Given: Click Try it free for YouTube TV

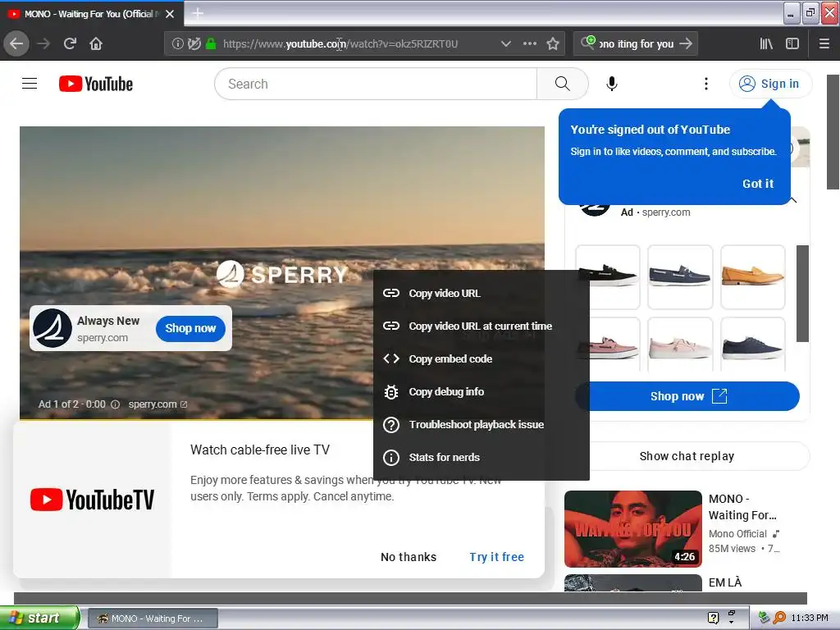Looking at the screenshot, I should tap(496, 557).
